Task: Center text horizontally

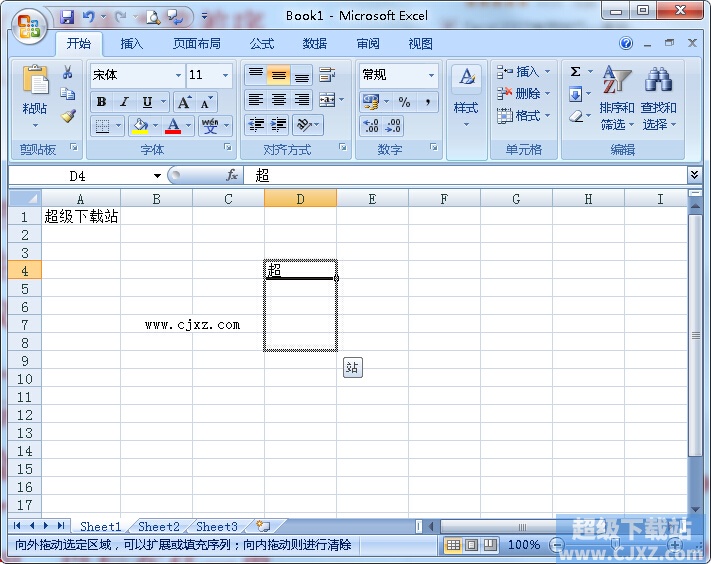Action: click(278, 100)
